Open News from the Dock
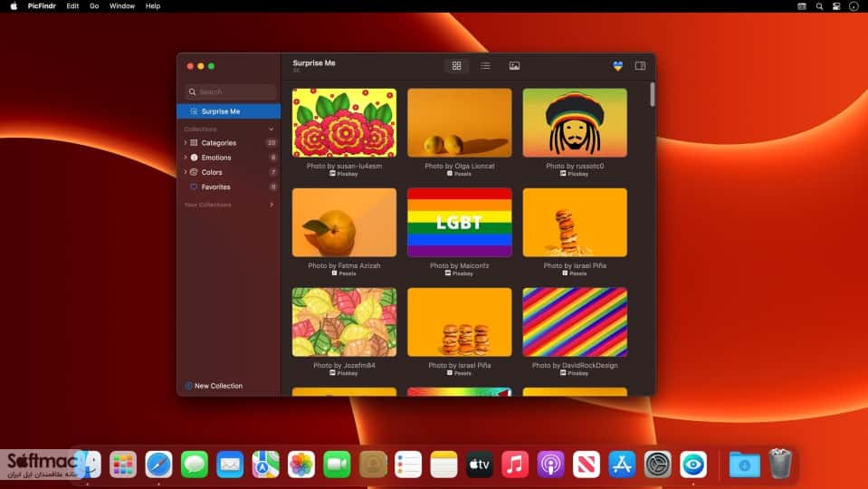 tap(587, 465)
